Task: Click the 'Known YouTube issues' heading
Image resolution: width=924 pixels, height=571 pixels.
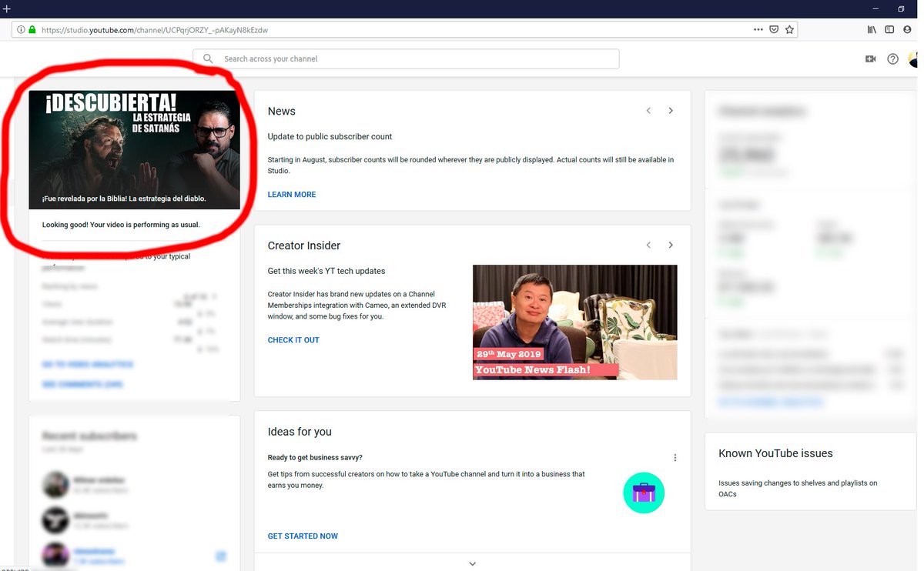Action: pos(775,453)
